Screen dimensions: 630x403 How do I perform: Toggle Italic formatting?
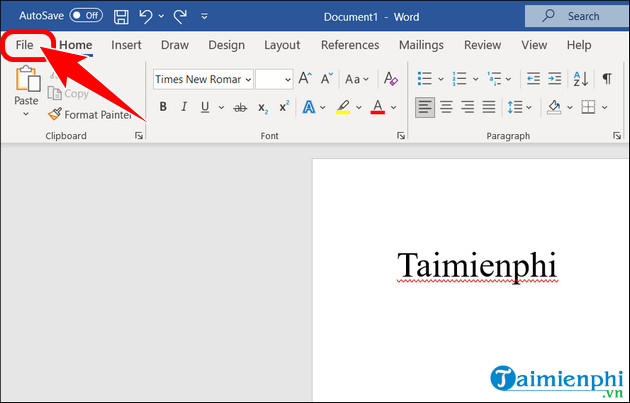[x=184, y=106]
